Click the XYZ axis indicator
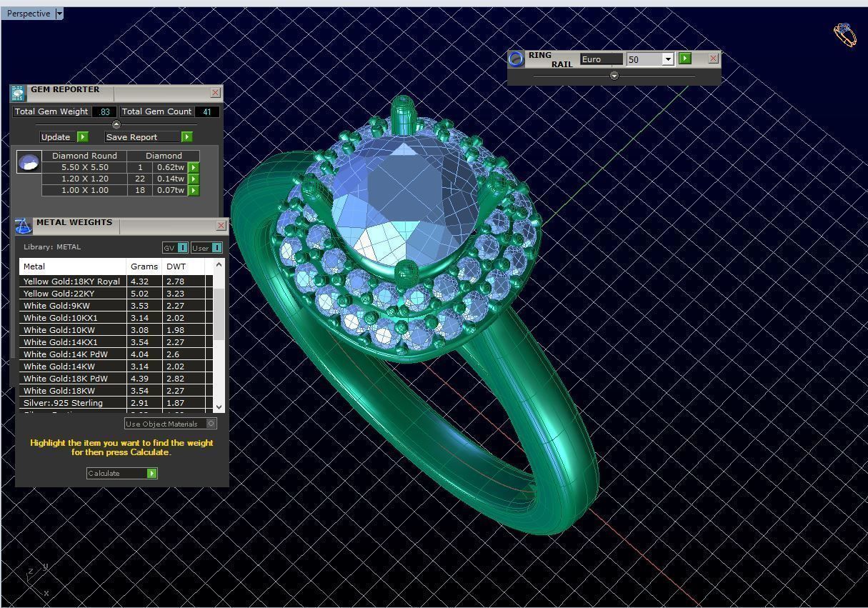The width and height of the screenshot is (868, 608). tap(37, 581)
